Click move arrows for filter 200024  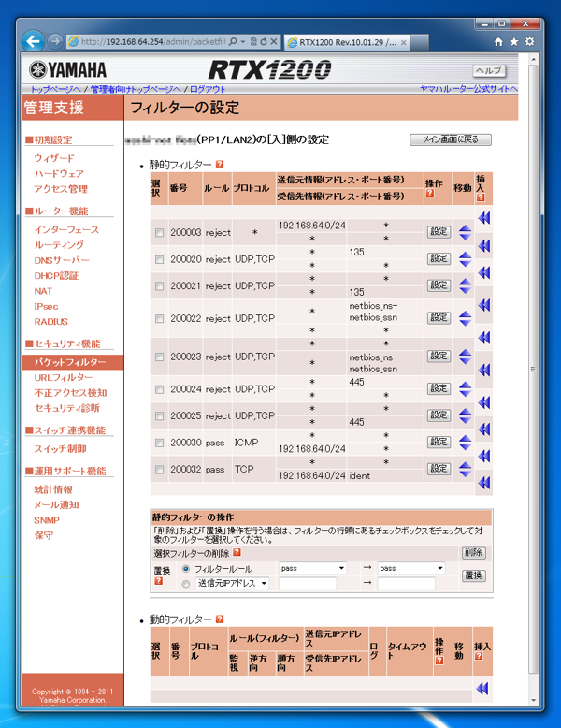click(x=465, y=389)
